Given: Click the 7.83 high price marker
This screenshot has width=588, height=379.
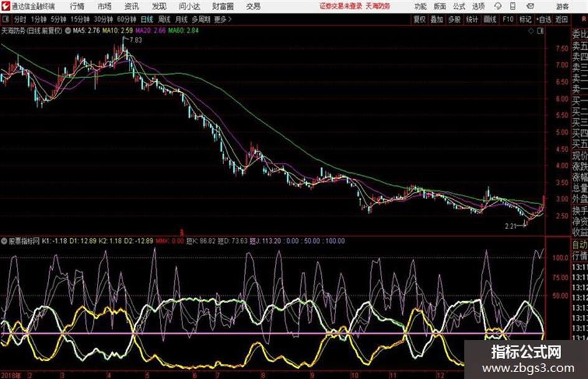Looking at the screenshot, I should (x=136, y=40).
